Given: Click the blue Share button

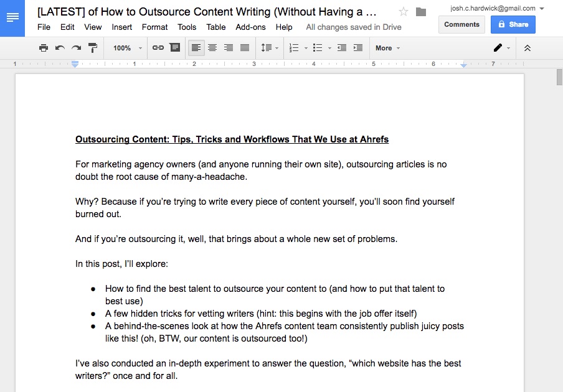Looking at the screenshot, I should [x=513, y=24].
